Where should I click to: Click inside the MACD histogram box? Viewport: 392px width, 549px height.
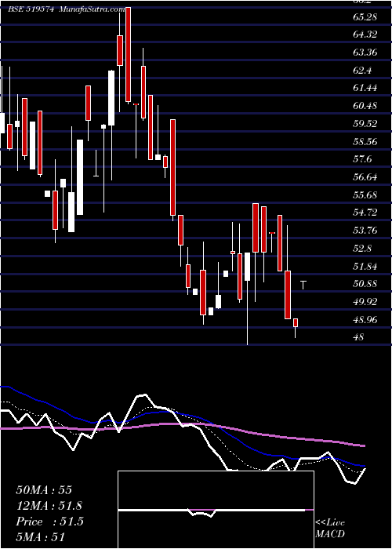[x=216, y=510]
